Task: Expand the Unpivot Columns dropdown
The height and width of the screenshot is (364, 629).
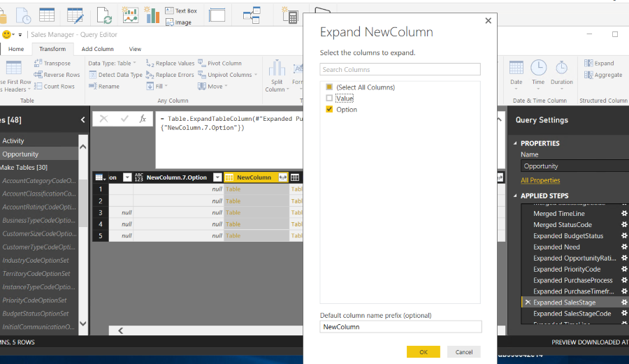Action: click(x=256, y=75)
